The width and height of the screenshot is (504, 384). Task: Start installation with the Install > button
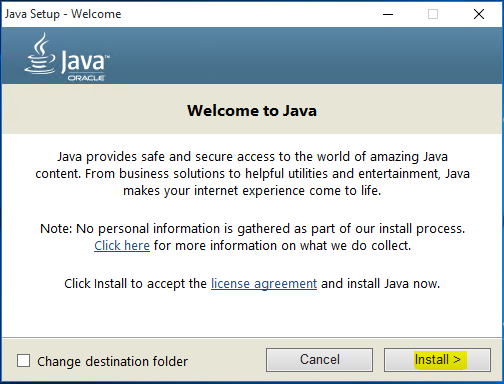point(437,360)
